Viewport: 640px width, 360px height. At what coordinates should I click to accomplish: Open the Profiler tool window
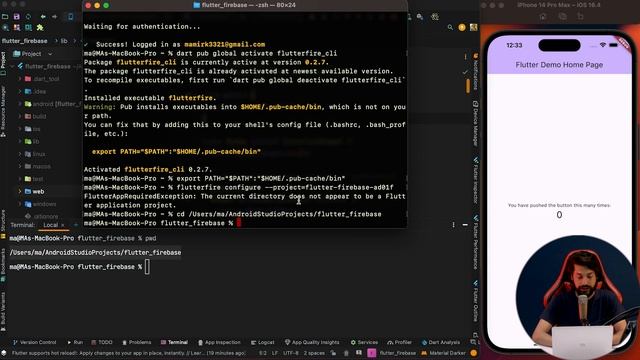400,342
